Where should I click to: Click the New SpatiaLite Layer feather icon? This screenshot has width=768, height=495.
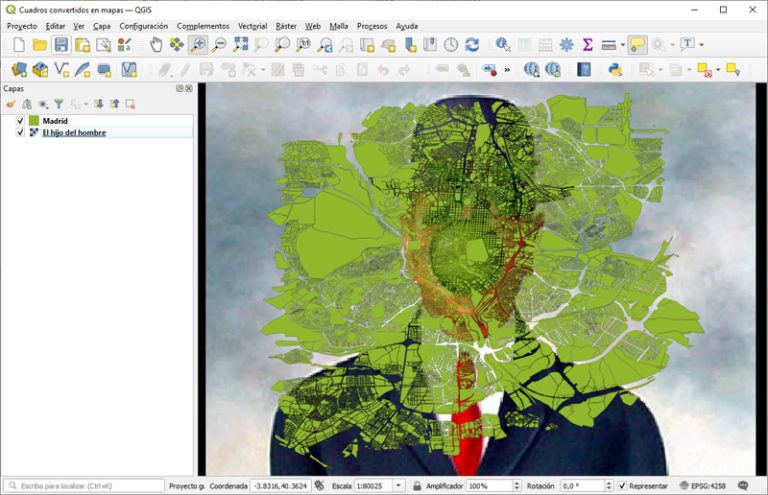pos(82,70)
